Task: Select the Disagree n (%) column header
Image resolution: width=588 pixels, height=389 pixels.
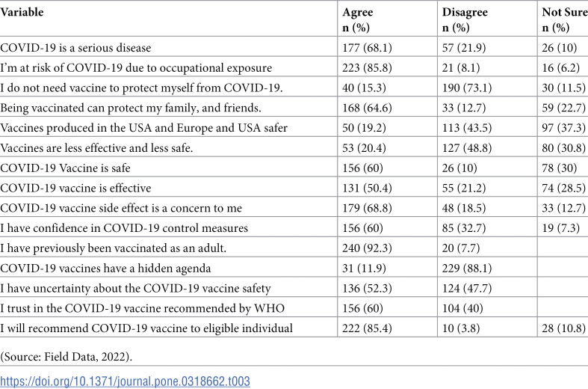Action: click(x=465, y=20)
